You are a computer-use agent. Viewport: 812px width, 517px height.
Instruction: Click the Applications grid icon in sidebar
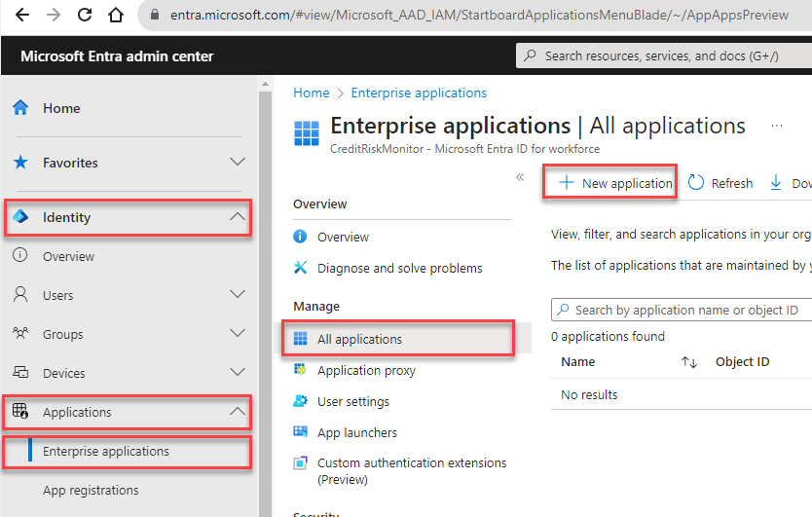pos(20,411)
